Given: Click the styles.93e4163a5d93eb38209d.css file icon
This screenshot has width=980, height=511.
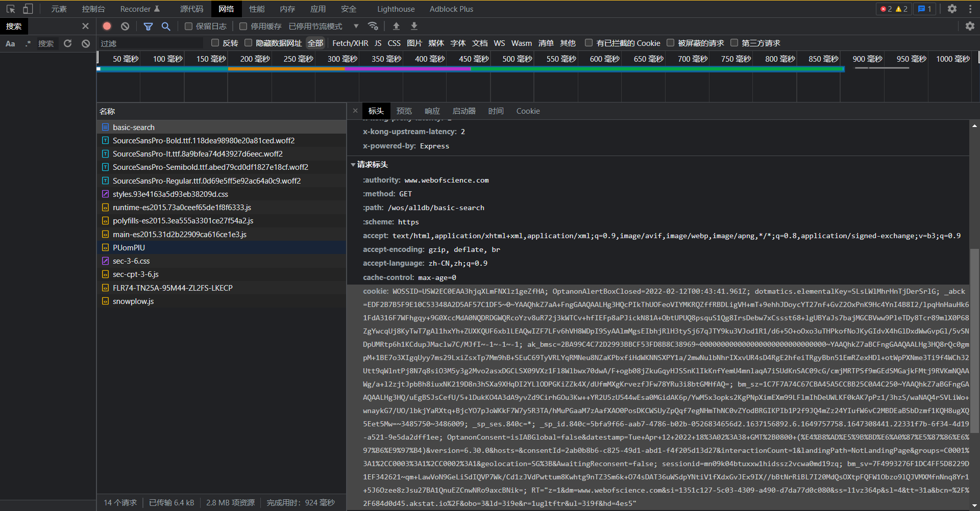Looking at the screenshot, I should 105,194.
